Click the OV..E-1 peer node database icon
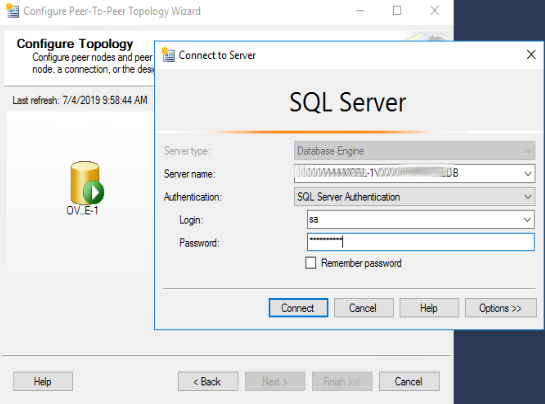Viewport: 545px width, 404px height. 87,183
